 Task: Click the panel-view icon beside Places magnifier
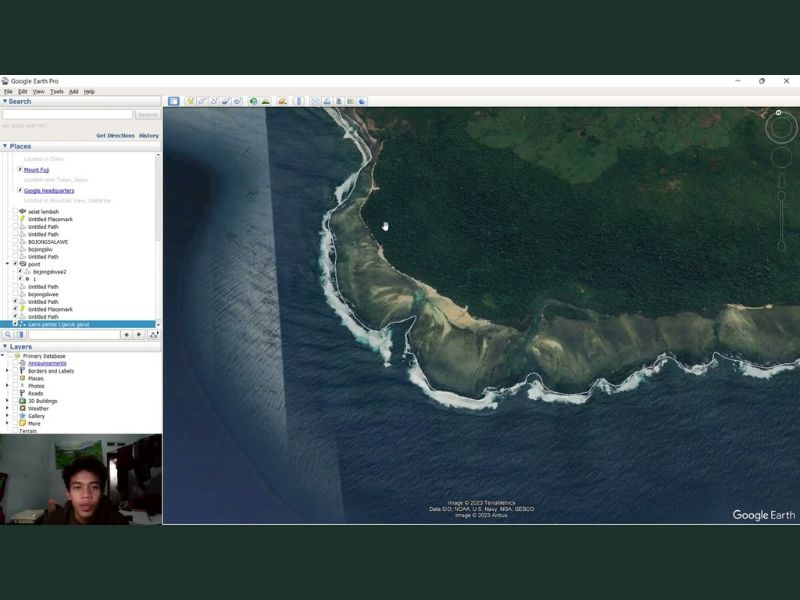pos(20,335)
